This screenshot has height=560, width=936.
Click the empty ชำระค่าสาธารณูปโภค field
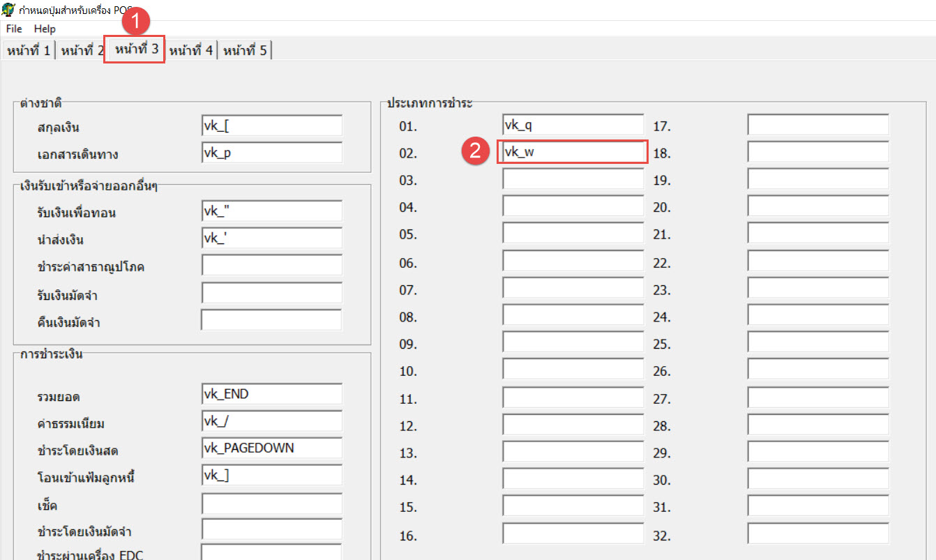[x=271, y=265]
